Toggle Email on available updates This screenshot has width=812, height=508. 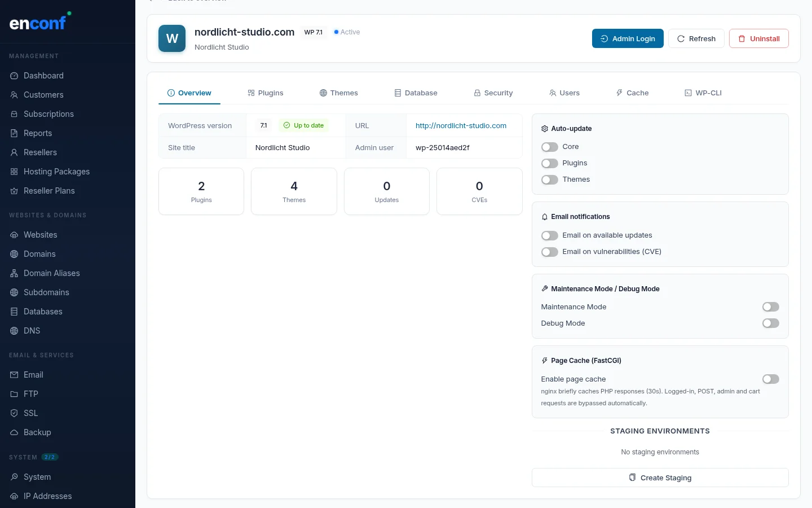550,235
